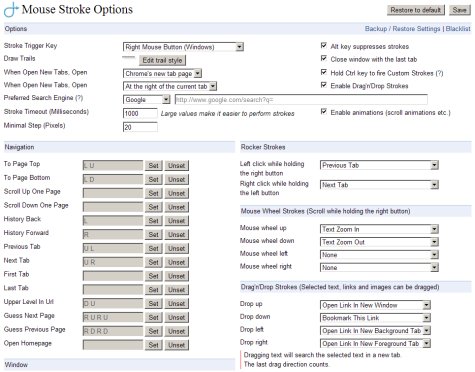
Task: Click Set for History Back
Action: point(154,221)
